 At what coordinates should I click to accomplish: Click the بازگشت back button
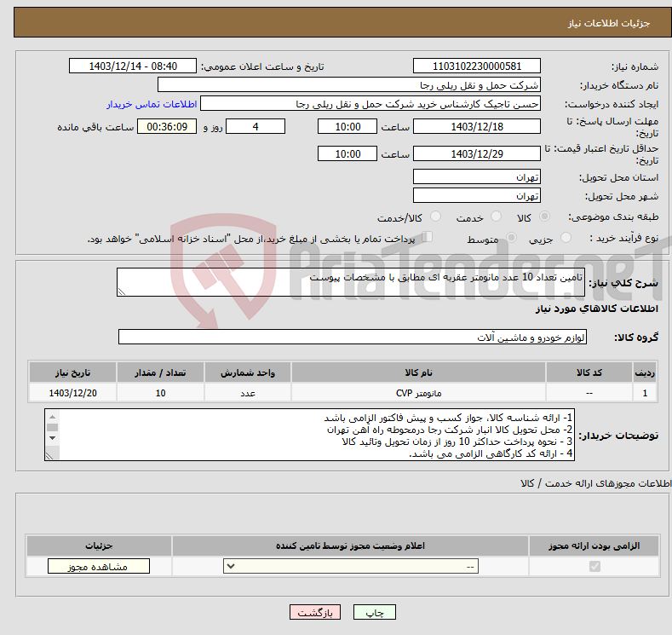tap(315, 612)
